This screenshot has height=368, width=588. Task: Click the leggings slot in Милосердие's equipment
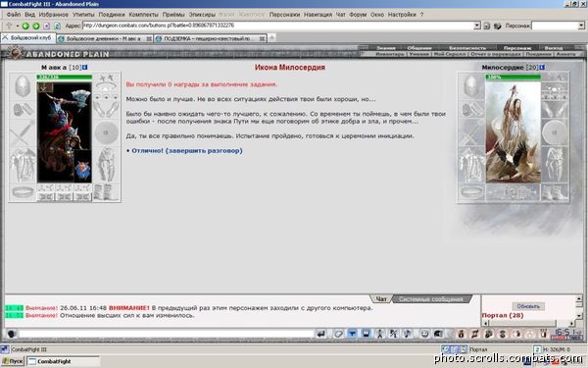(x=555, y=165)
